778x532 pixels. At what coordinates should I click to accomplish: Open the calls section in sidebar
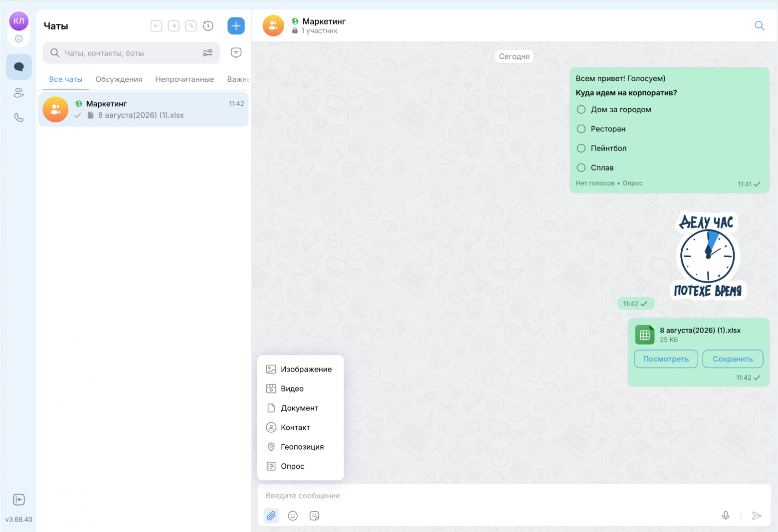pyautogui.click(x=19, y=118)
